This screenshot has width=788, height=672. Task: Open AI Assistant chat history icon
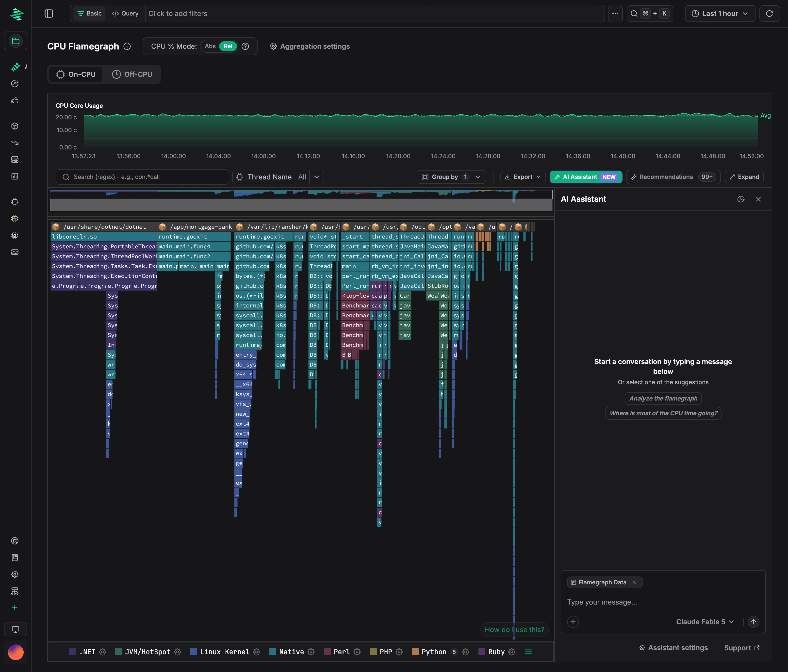point(740,199)
